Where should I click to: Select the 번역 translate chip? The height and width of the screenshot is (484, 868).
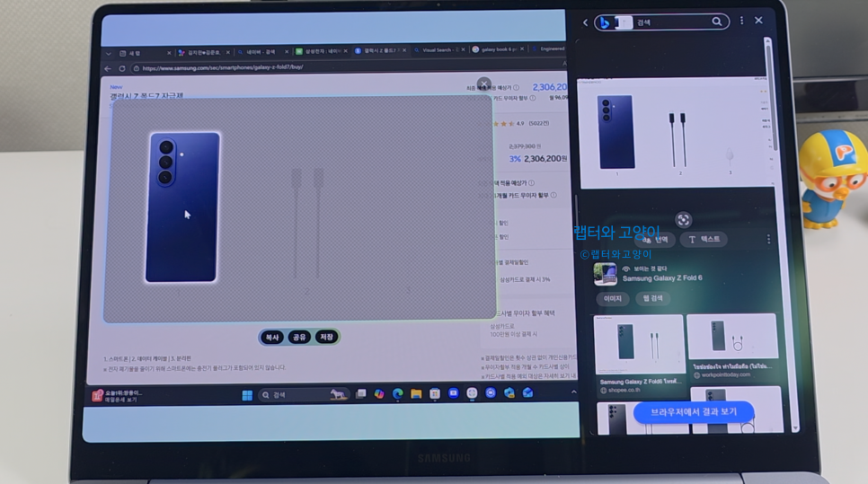pyautogui.click(x=655, y=240)
